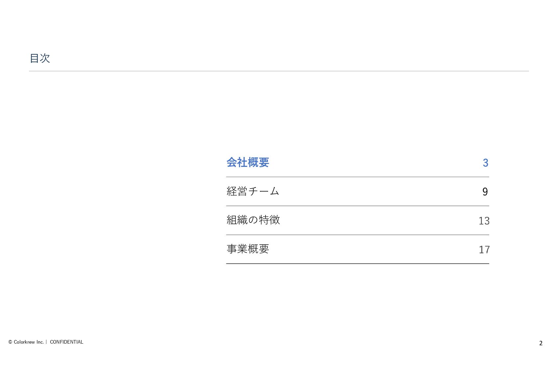
Task: Click the divider line below 経営チーム
Action: click(357, 206)
